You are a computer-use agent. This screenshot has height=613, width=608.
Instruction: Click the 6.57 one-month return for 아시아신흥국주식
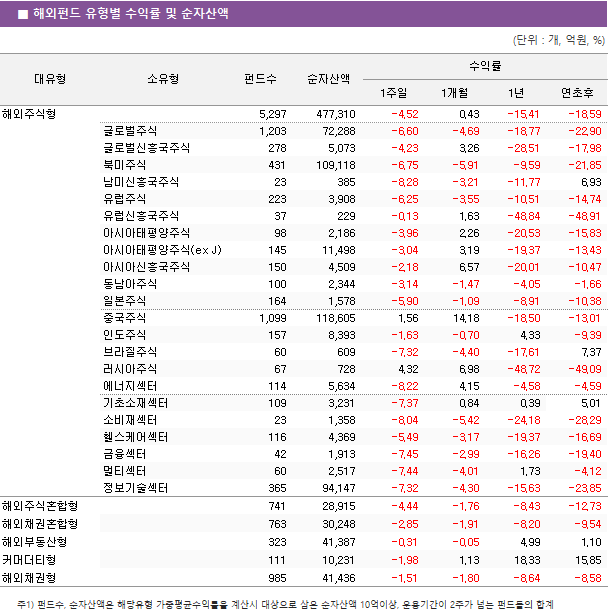(x=469, y=267)
